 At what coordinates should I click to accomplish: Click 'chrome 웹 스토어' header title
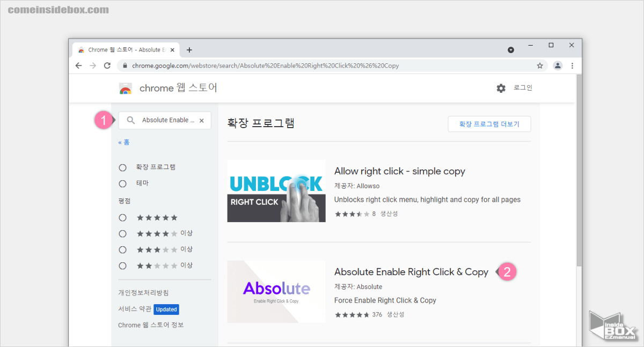[178, 88]
